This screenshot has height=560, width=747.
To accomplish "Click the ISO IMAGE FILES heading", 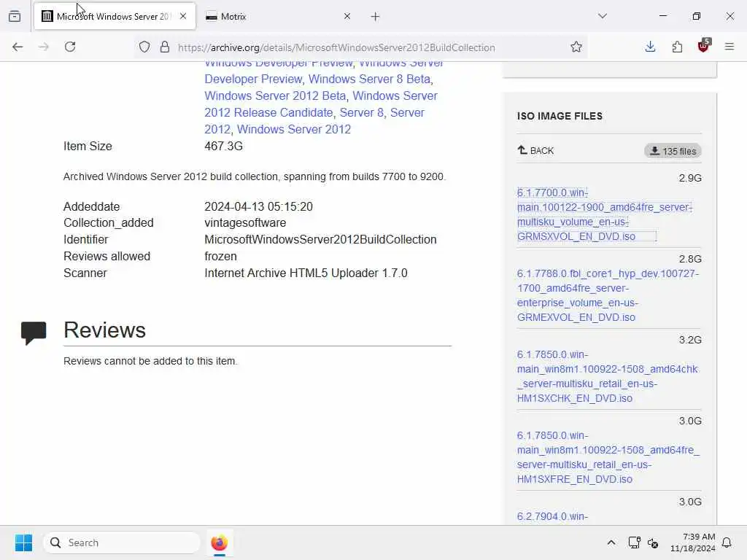I will coord(560,116).
